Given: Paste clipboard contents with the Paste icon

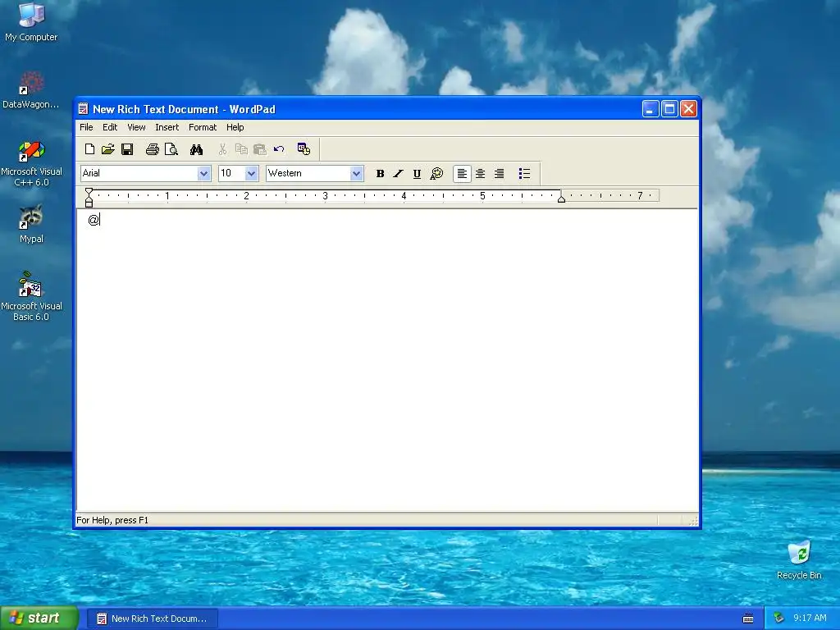Looking at the screenshot, I should (x=260, y=149).
